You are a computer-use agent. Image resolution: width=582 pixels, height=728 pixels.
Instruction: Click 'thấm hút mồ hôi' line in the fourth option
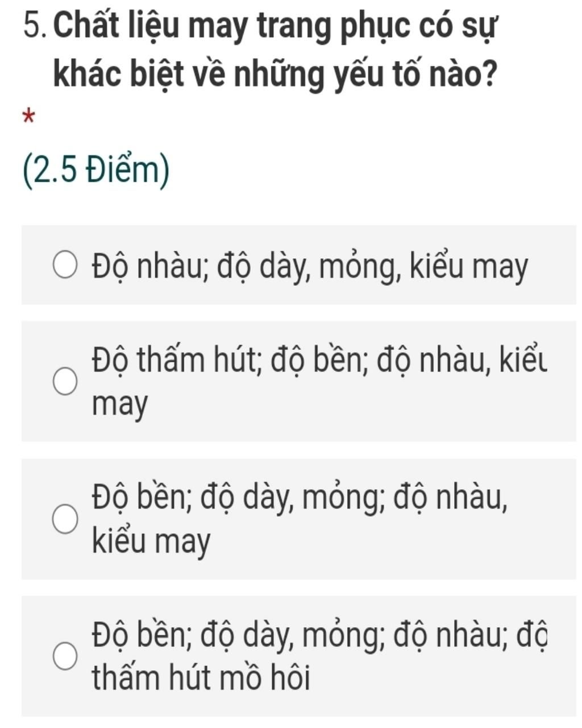202,678
